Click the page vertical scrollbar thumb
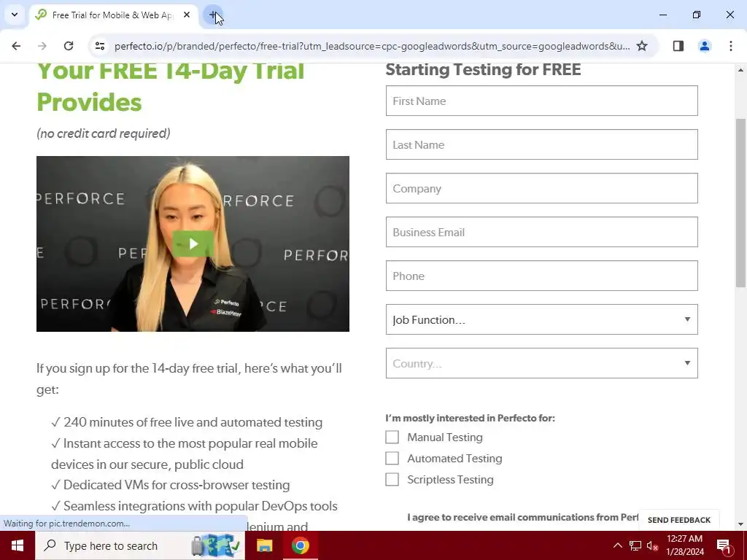This screenshot has width=747, height=560. click(x=740, y=203)
